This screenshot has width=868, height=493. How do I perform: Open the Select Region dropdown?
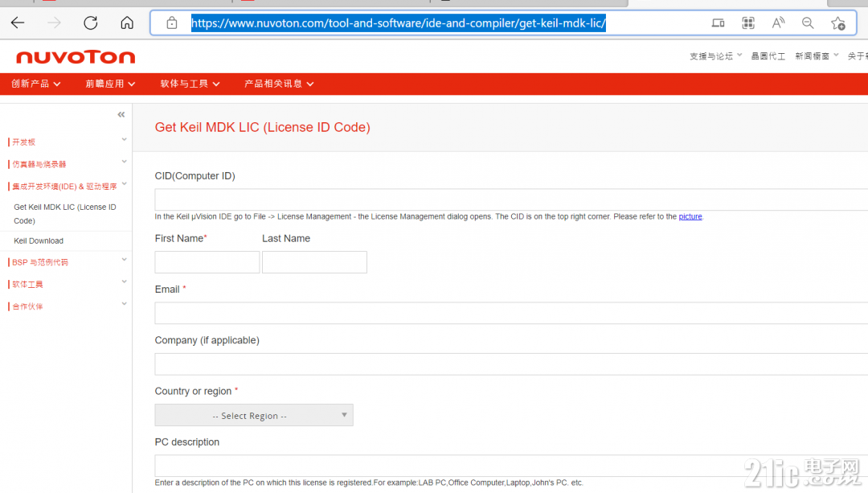pos(254,415)
